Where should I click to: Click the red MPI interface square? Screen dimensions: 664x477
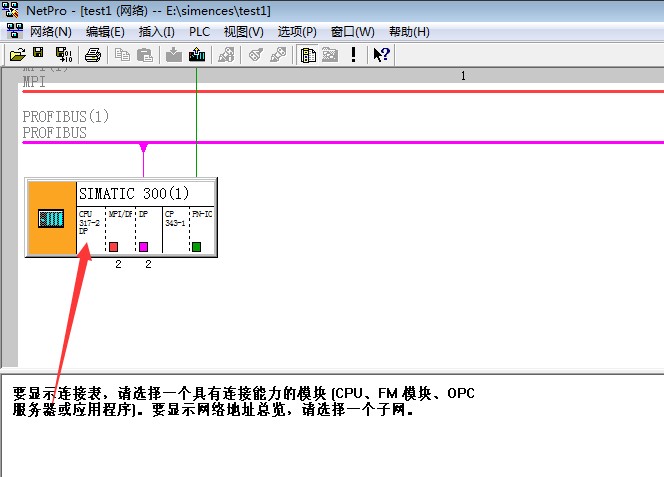coord(113,246)
